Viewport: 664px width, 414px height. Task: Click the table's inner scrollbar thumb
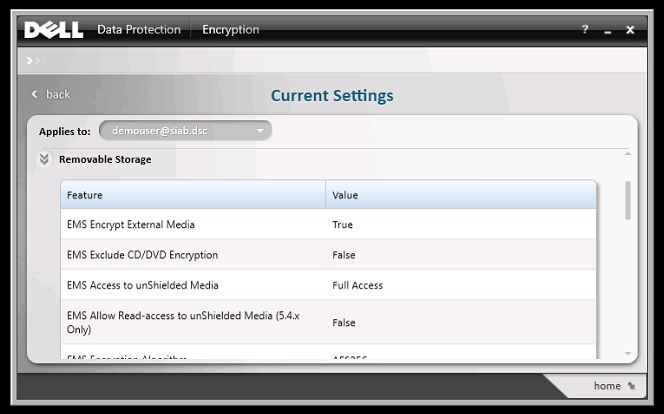pos(628,200)
